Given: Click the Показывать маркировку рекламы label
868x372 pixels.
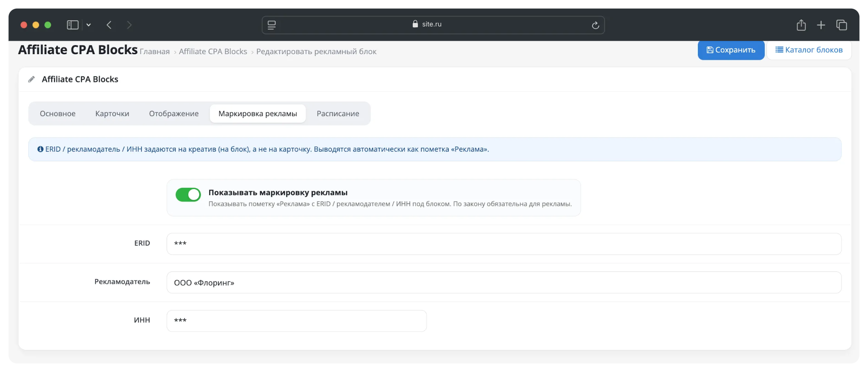Looking at the screenshot, I should point(278,193).
